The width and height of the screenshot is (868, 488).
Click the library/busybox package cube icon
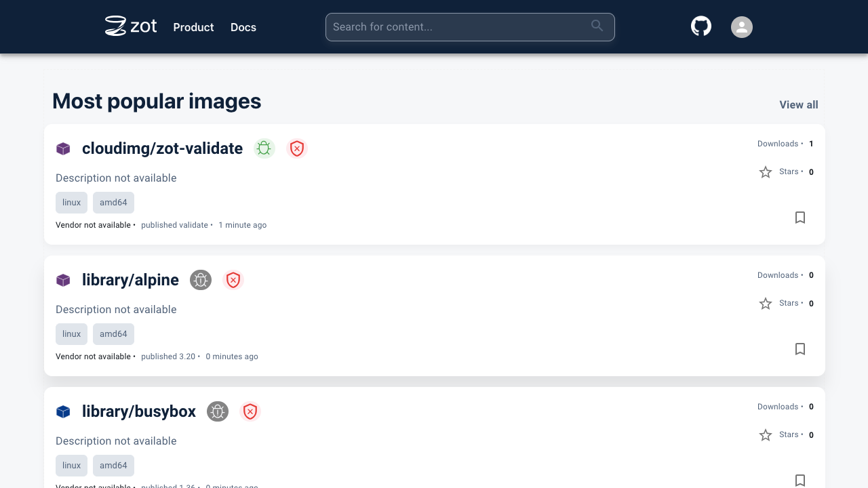[x=63, y=411]
